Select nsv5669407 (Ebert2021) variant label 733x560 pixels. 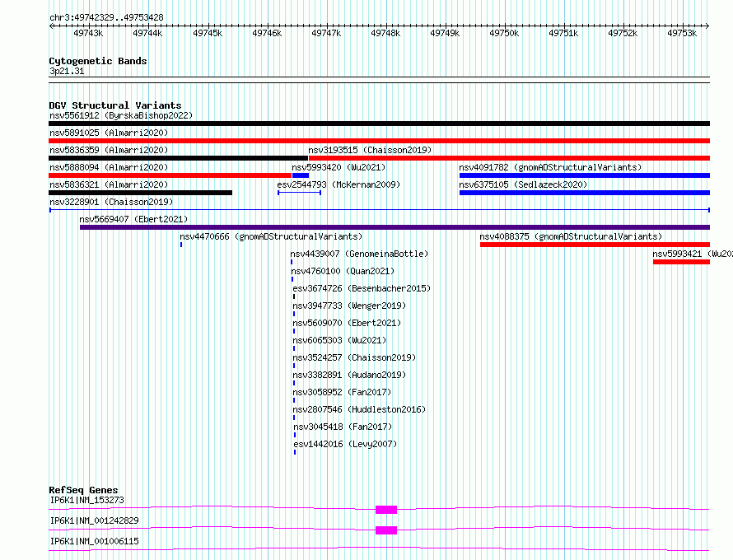[x=133, y=219]
